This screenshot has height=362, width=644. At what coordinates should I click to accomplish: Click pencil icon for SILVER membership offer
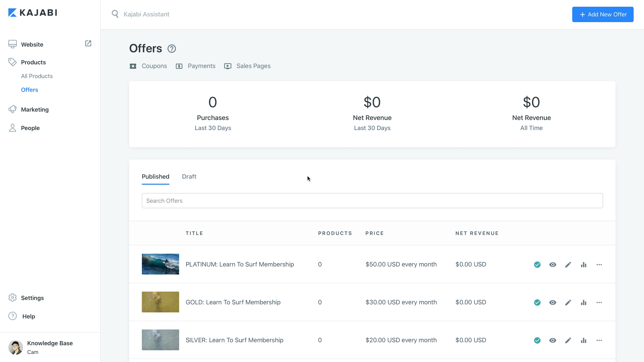point(568,341)
